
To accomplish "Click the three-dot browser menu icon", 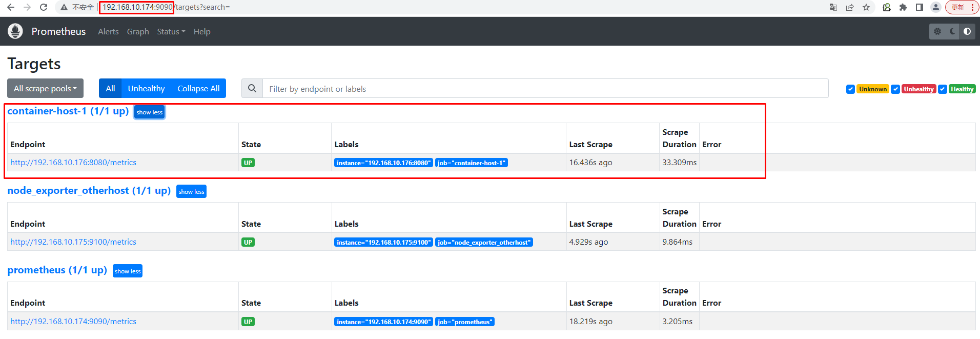I will [972, 7].
